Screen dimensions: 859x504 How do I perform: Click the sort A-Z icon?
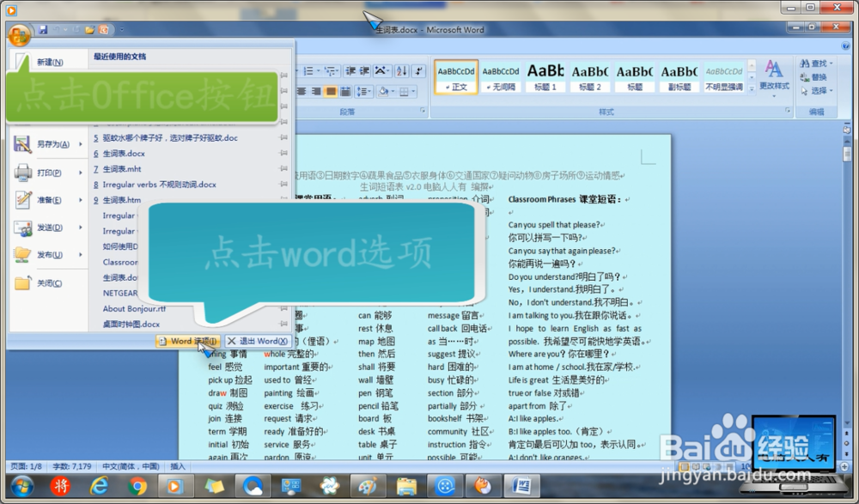pyautogui.click(x=401, y=71)
